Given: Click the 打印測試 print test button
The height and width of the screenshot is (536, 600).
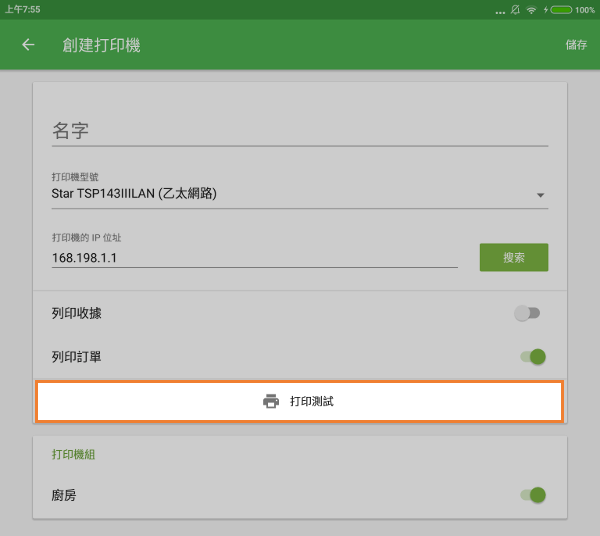Looking at the screenshot, I should pyautogui.click(x=299, y=401).
